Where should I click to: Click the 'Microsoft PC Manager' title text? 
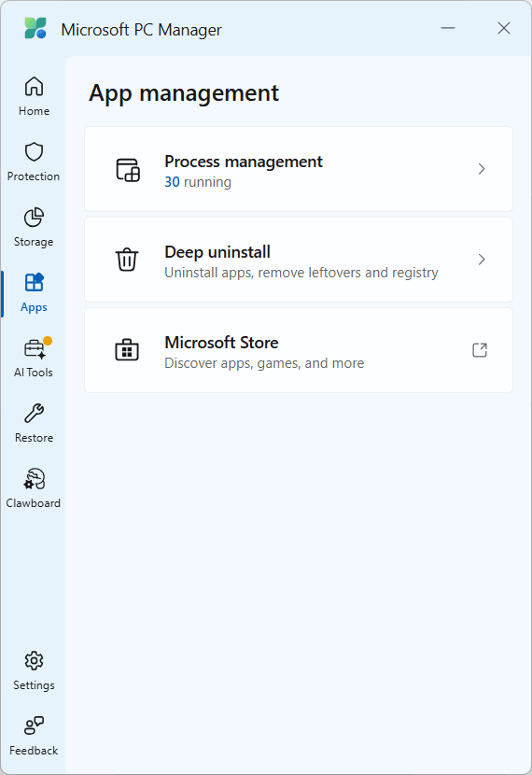click(141, 30)
